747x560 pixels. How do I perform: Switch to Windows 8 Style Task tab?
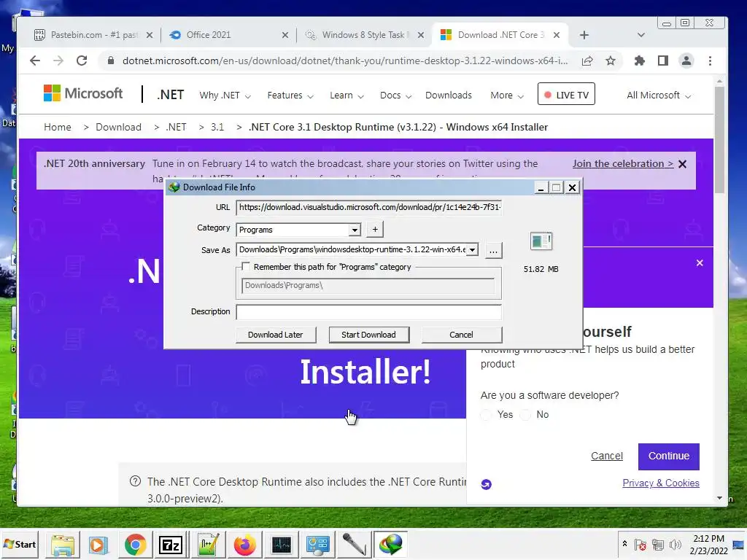(x=363, y=35)
